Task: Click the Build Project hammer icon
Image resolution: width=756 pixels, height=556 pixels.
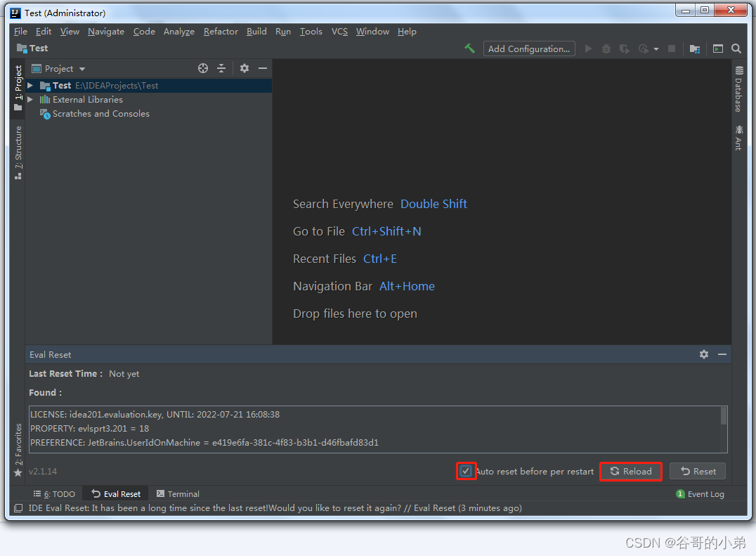Action: [x=469, y=49]
